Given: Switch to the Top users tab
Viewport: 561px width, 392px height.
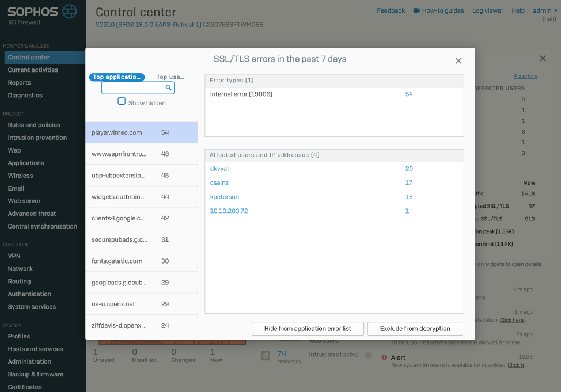Looking at the screenshot, I should point(170,77).
